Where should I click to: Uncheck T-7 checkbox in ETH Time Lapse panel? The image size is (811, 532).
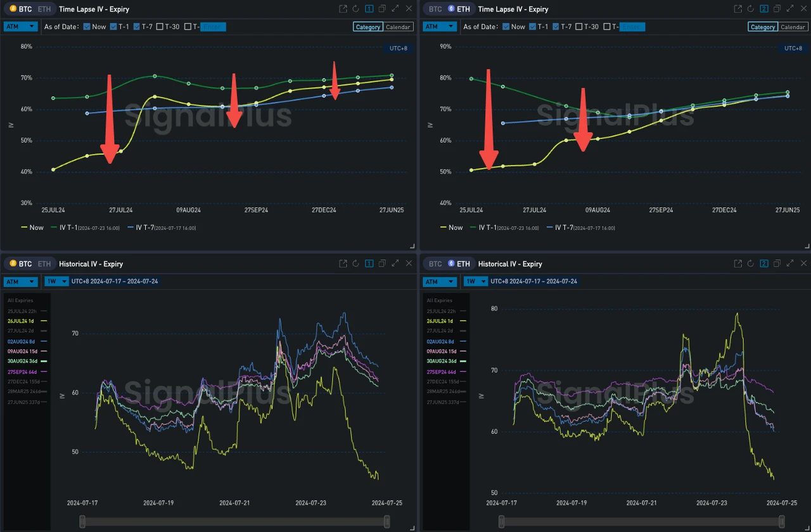click(x=556, y=27)
